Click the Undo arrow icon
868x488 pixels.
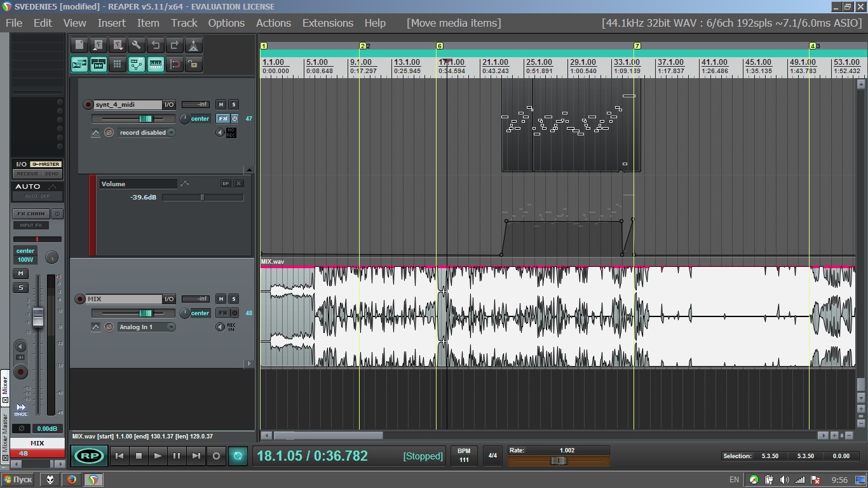point(156,45)
